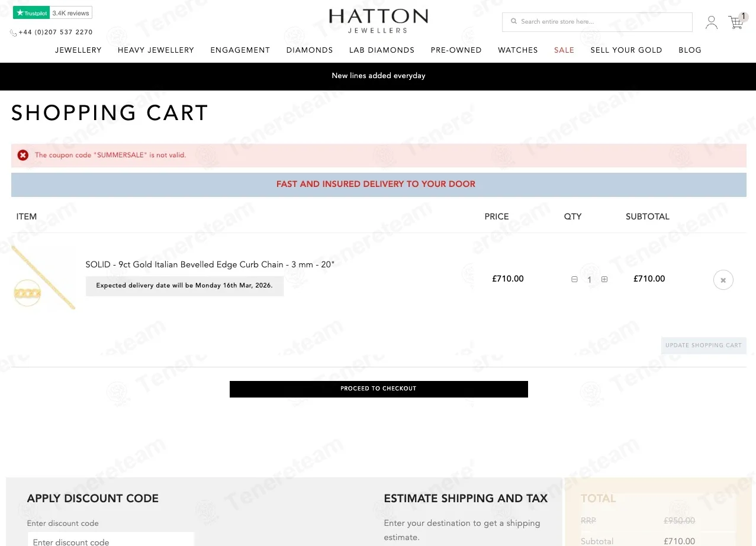Click the New lines added everyday banner
756x546 pixels.
pos(378,76)
